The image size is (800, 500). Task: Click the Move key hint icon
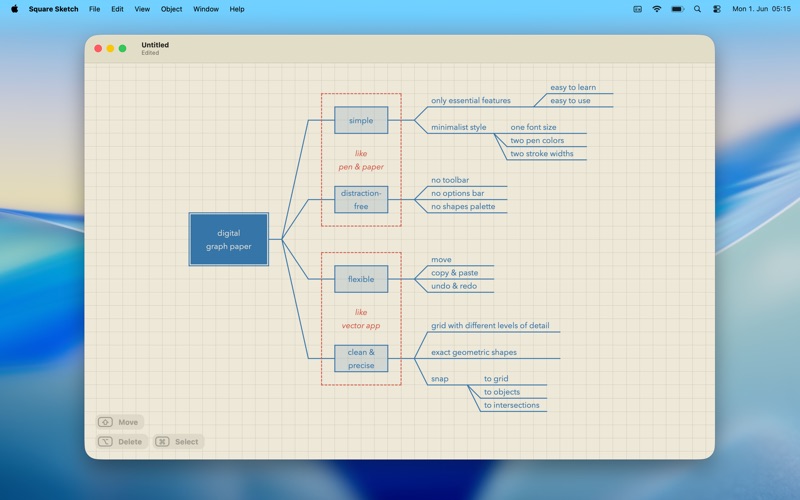pyautogui.click(x=106, y=422)
